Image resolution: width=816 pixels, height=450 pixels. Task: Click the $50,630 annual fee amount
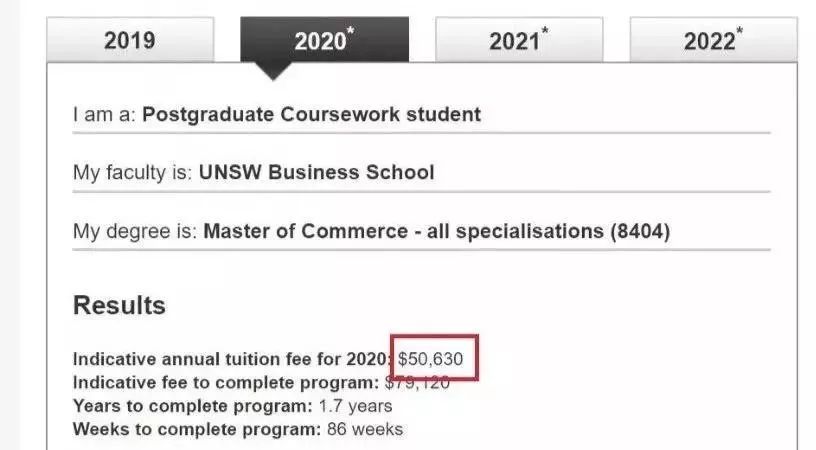click(x=431, y=358)
